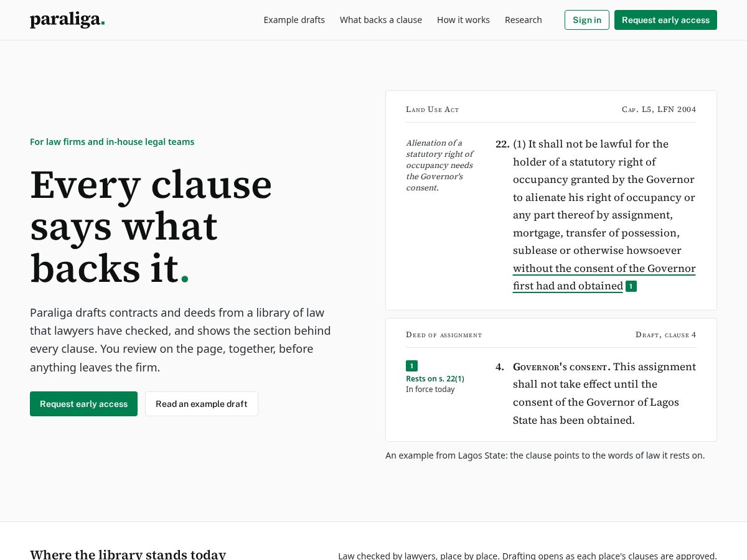Image resolution: width=747 pixels, height=560 pixels.
Task: Go to What backs a clause
Action: click(x=381, y=20)
